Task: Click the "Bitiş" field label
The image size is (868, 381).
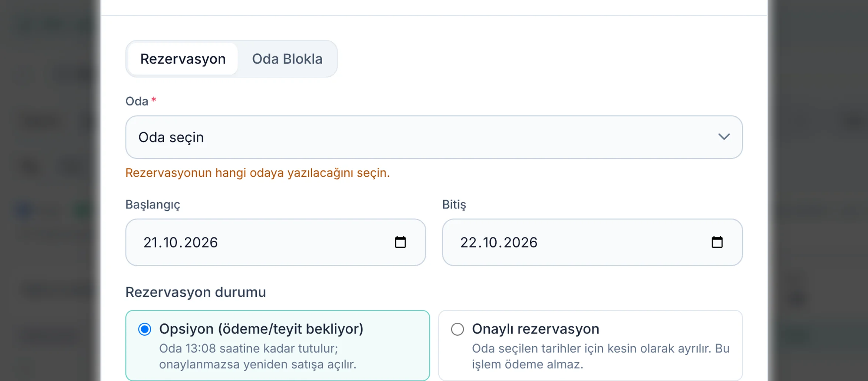Action: pyautogui.click(x=454, y=205)
